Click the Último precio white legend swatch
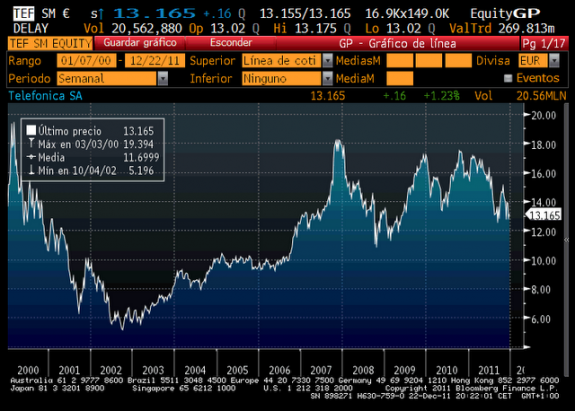The width and height of the screenshot is (575, 411). point(31,130)
